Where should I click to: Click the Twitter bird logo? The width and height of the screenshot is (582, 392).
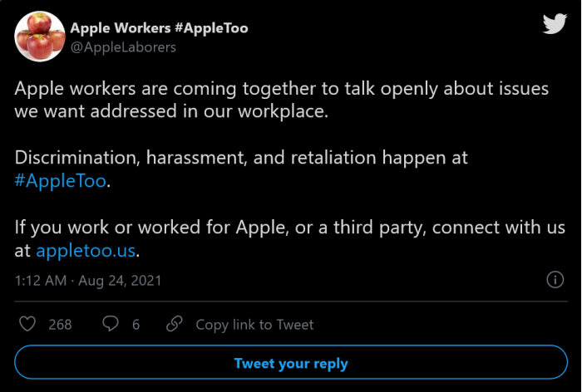555,24
